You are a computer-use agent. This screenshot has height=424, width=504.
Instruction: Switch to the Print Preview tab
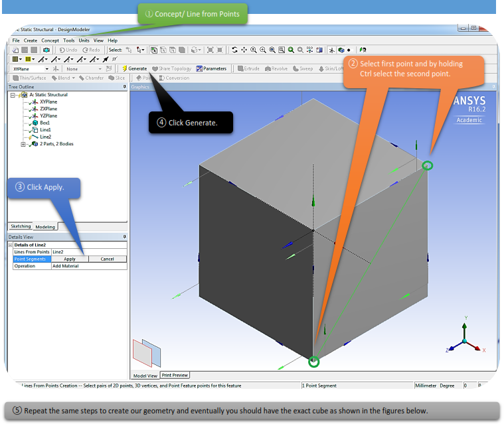point(175,376)
